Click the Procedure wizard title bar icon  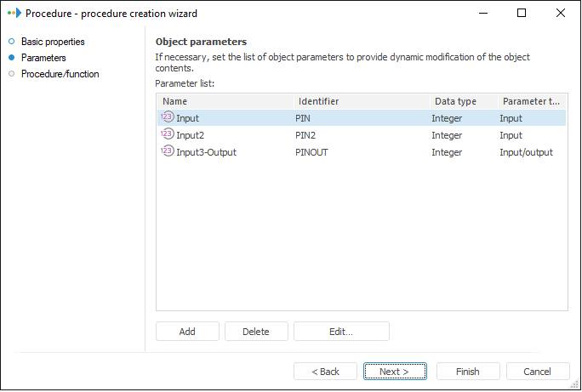14,14
